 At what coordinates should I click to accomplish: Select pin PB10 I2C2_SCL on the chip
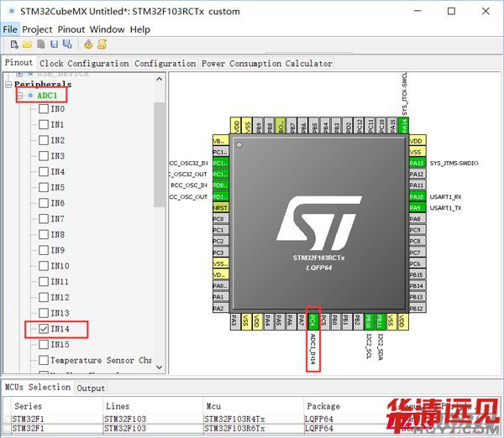369,321
